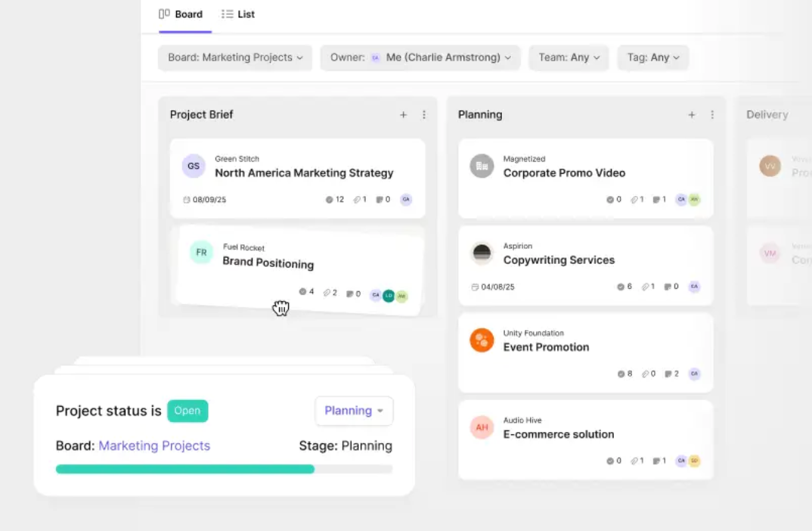Click the Open project status badge
Viewport: 812px width, 531px height.
click(188, 411)
